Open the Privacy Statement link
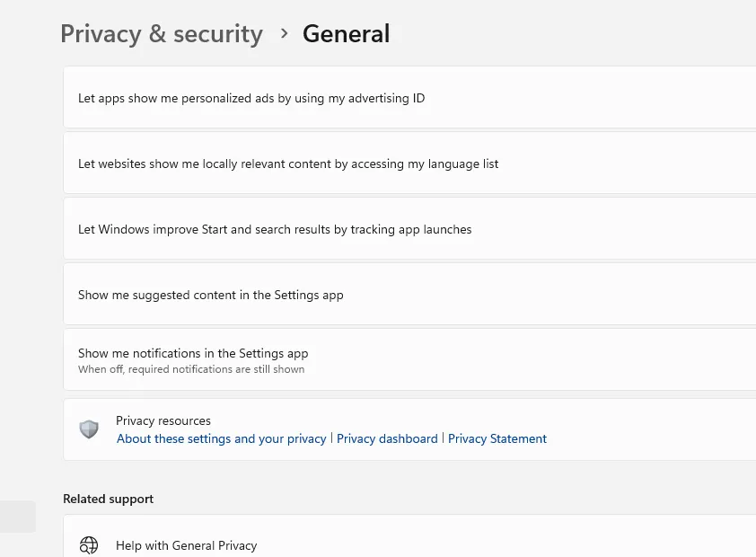Image resolution: width=756 pixels, height=557 pixels. [497, 438]
